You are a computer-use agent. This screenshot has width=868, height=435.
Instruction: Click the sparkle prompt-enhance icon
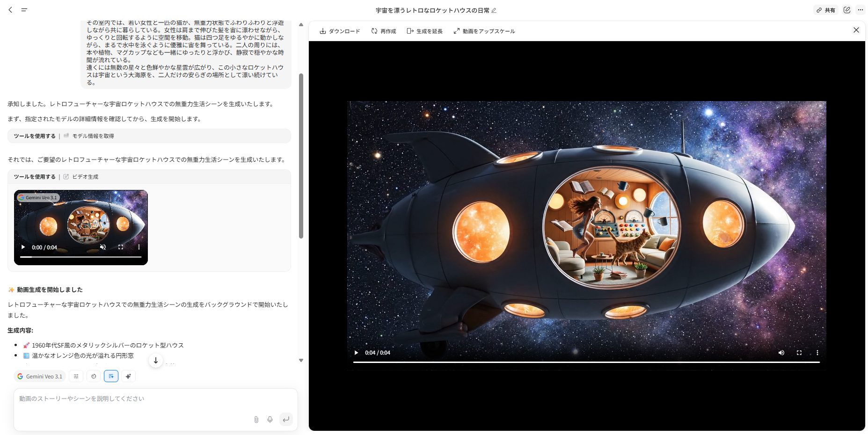[128, 376]
